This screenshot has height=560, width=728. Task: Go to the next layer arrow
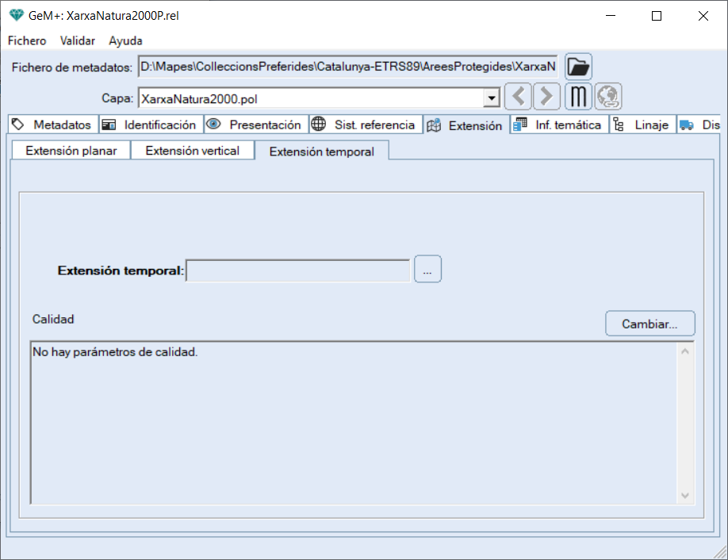coord(546,98)
